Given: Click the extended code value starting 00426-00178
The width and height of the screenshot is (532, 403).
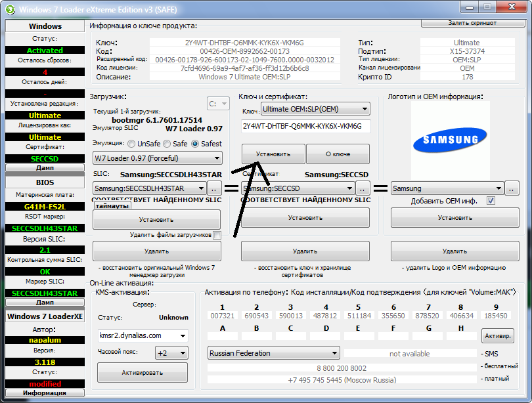Looking at the screenshot, I should 244,60.
